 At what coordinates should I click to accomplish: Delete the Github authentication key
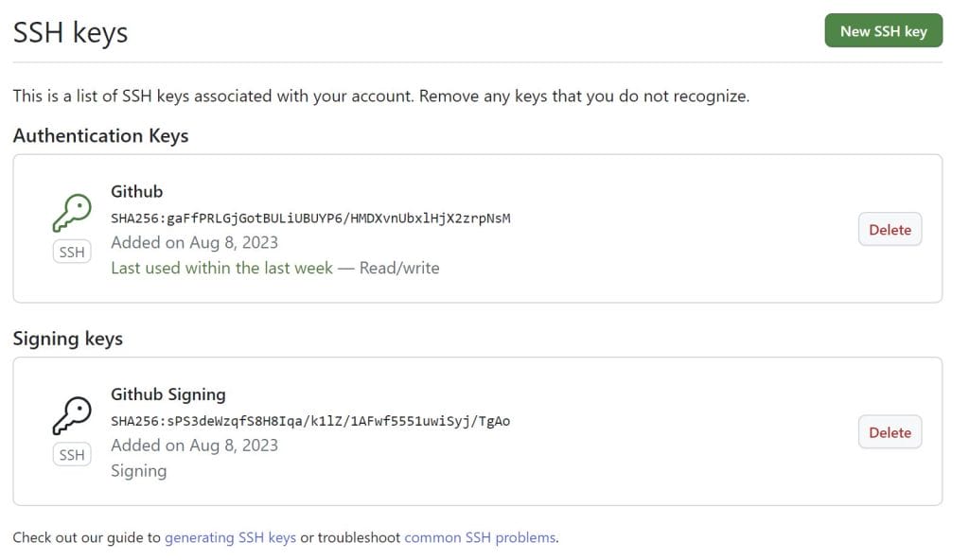click(x=890, y=230)
